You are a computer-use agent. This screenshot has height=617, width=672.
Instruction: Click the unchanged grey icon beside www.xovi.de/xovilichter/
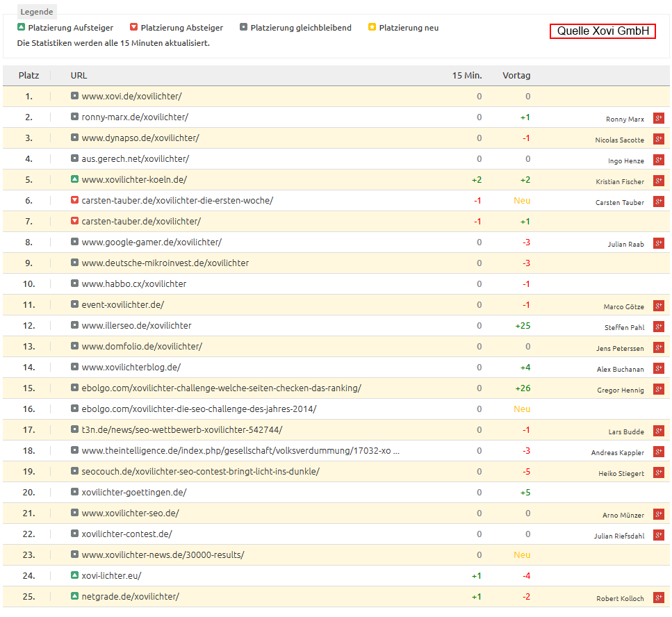pos(75,96)
